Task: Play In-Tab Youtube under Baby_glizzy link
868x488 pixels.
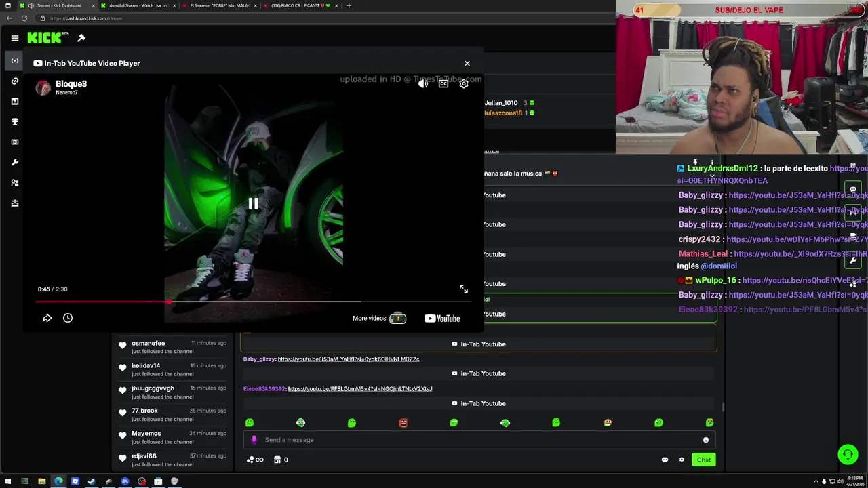Action: click(x=479, y=374)
